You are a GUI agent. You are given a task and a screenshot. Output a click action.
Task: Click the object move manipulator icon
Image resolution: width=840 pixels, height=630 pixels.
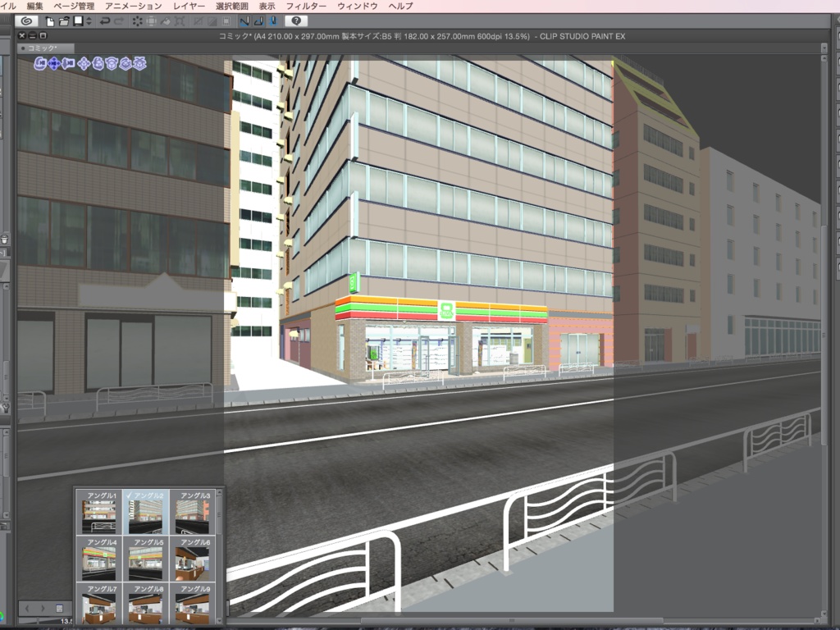(x=84, y=64)
